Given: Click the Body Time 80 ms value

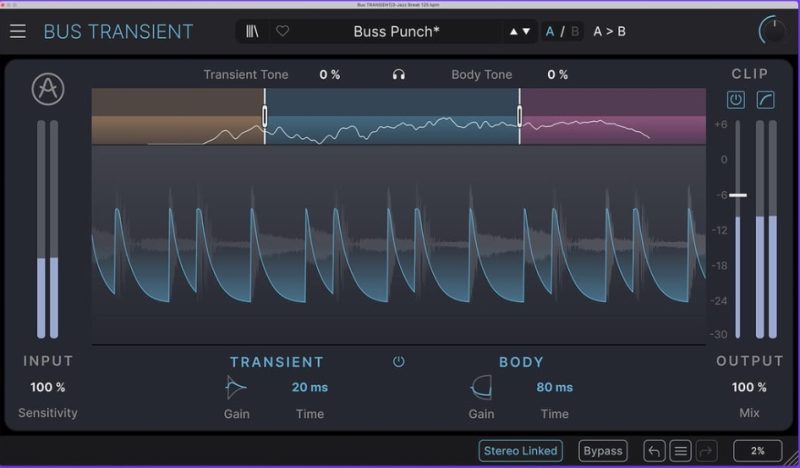Looking at the screenshot, I should [x=555, y=387].
